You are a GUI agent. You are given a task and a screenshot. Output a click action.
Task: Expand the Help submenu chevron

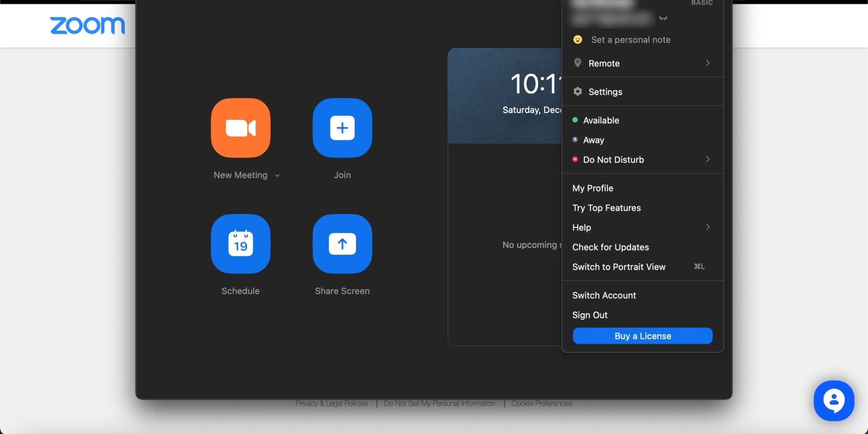(707, 227)
